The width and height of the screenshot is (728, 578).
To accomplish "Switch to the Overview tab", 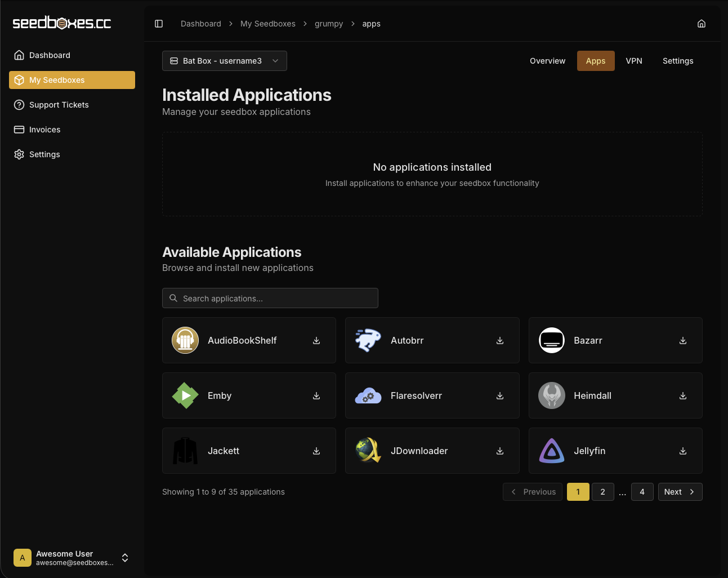I will [547, 61].
